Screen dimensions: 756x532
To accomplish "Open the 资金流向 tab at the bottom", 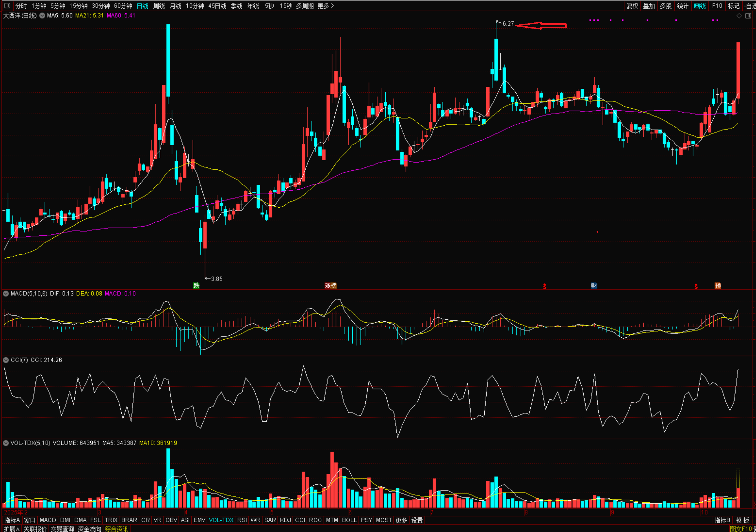I will click(89, 529).
